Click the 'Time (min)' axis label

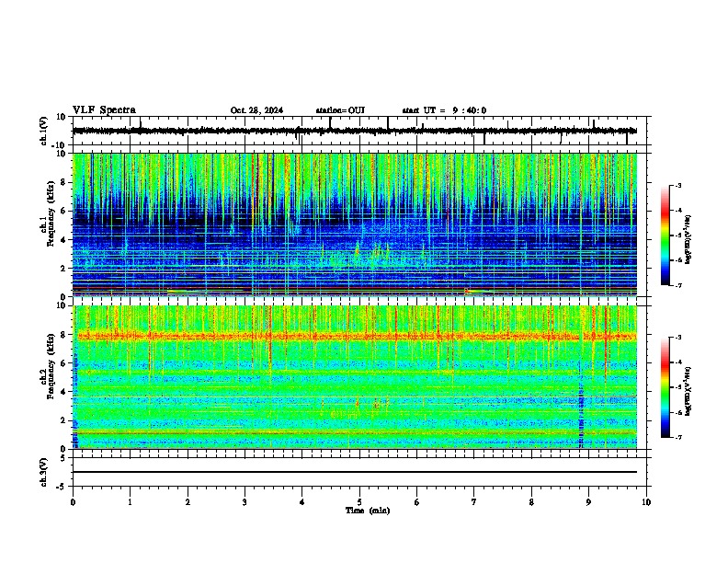[368, 511]
